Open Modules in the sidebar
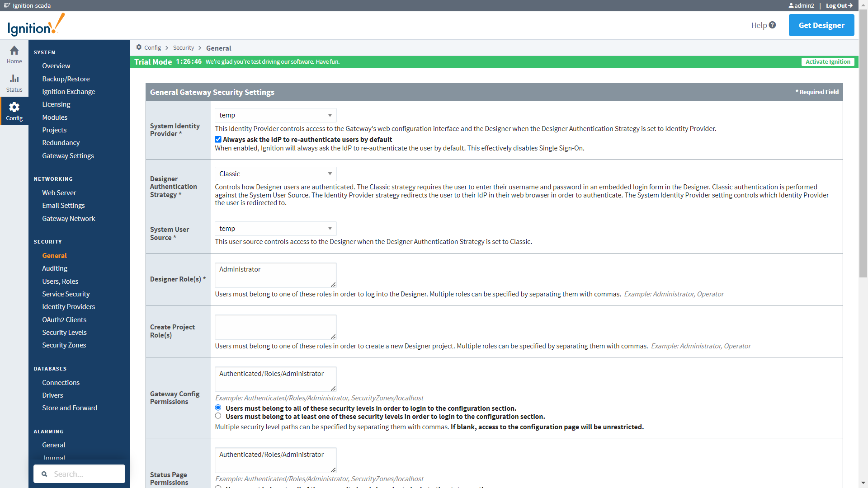Screen dimensions: 868x488 [55, 117]
